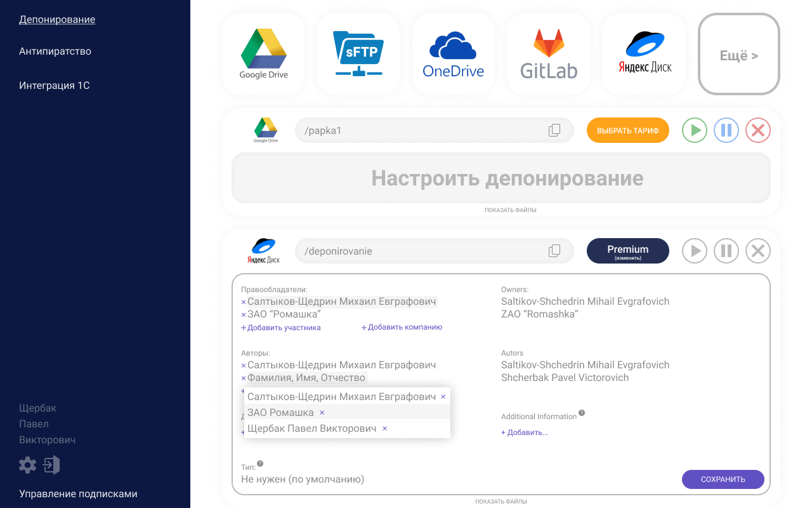
Task: Click the СОХРАНИТЬ button
Action: (723, 479)
